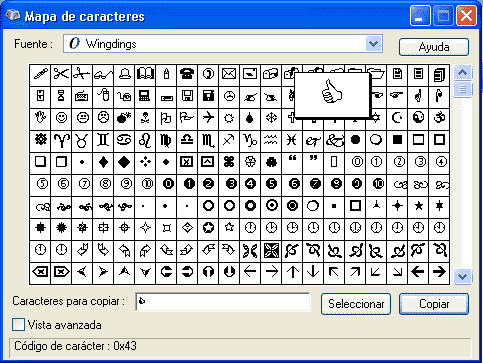Close the Mapa de caracteres window
The width and height of the screenshot is (483, 363).
point(466,15)
